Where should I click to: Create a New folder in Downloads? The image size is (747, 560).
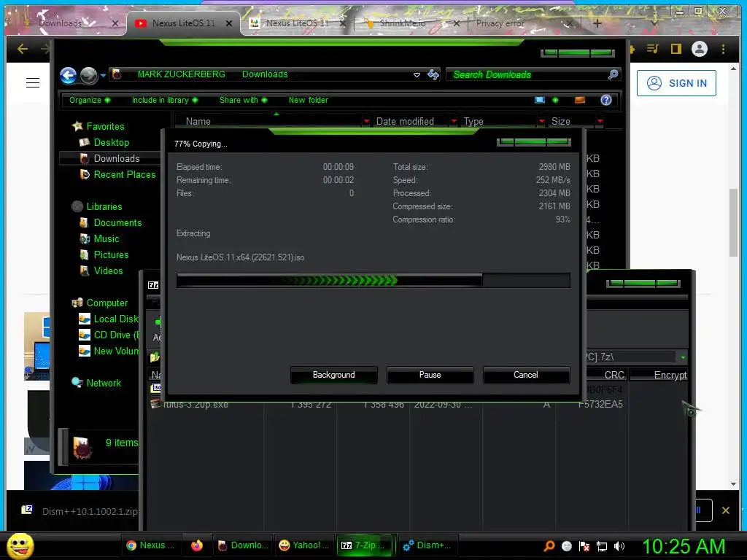[309, 100]
